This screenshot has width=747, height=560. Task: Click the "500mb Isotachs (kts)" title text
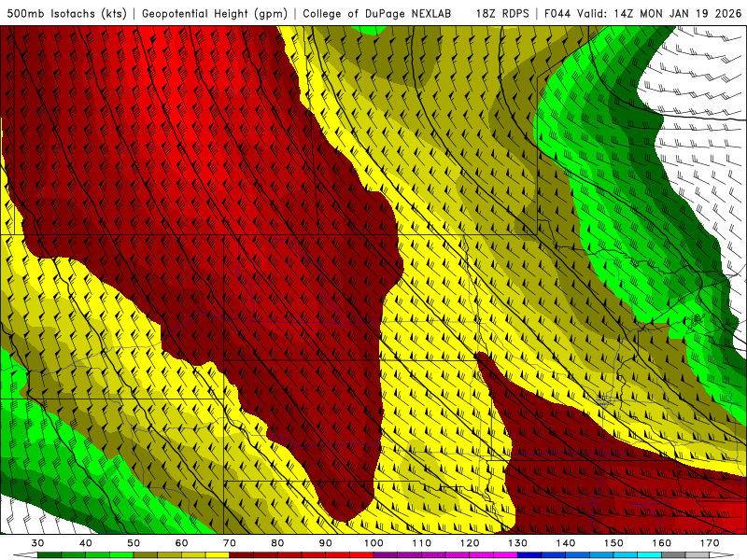pyautogui.click(x=66, y=14)
